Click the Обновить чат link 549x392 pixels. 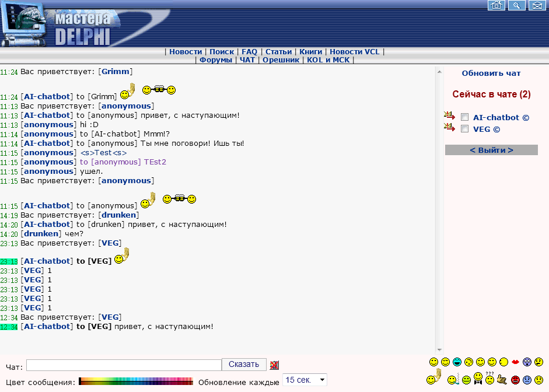(491, 73)
